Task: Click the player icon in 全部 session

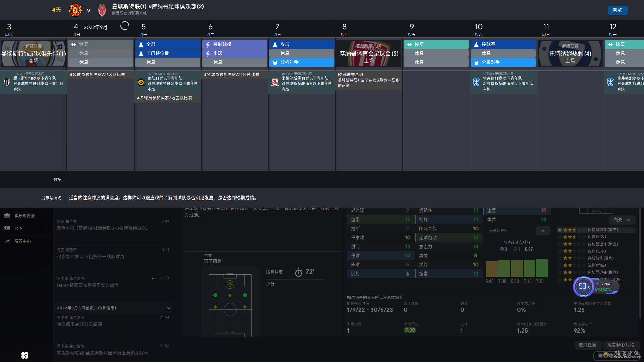Action: pos(141,44)
